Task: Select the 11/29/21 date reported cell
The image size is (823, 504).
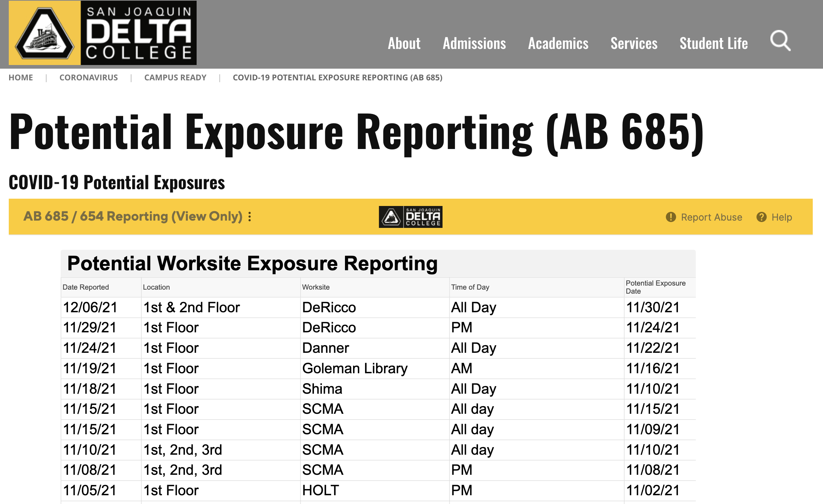Action: (101, 328)
